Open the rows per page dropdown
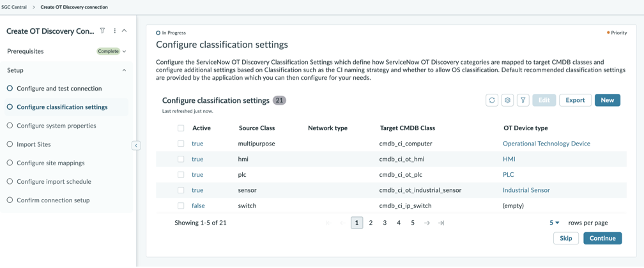The width and height of the screenshot is (644, 268). [555, 223]
